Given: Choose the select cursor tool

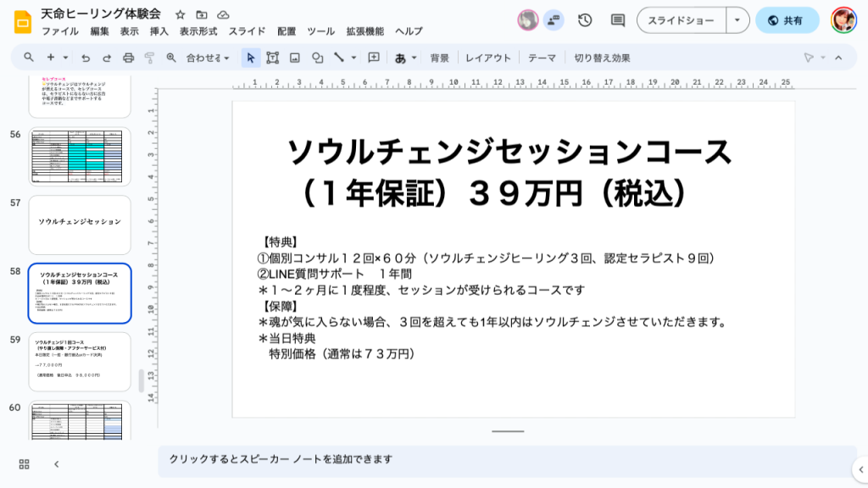Looking at the screenshot, I should coord(251,58).
